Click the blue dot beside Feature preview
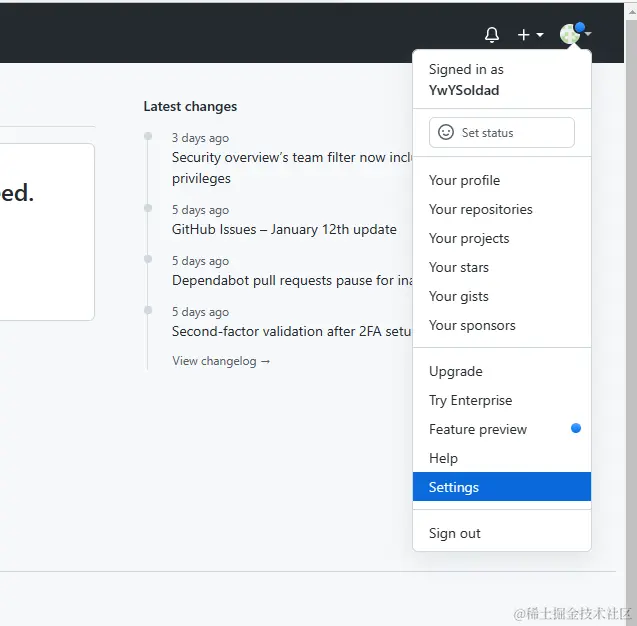 click(576, 428)
